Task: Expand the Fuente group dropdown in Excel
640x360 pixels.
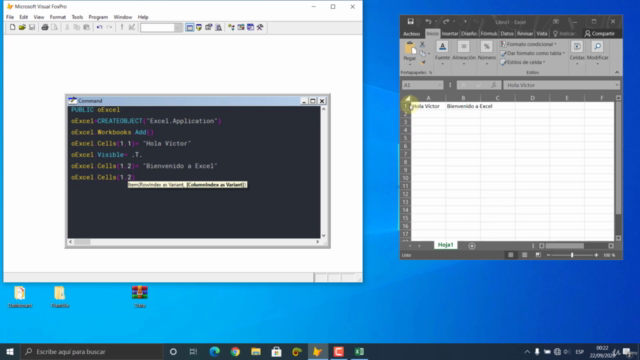Action: (442, 53)
